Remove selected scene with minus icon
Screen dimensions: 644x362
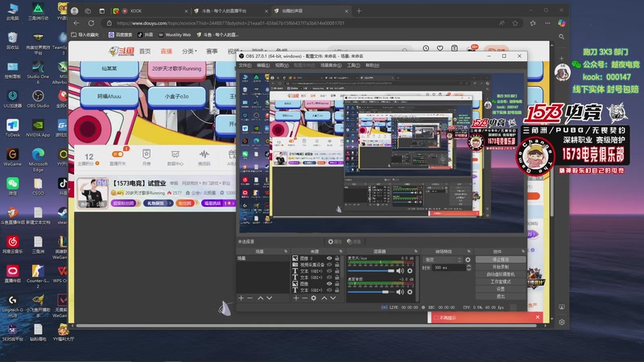[250, 298]
